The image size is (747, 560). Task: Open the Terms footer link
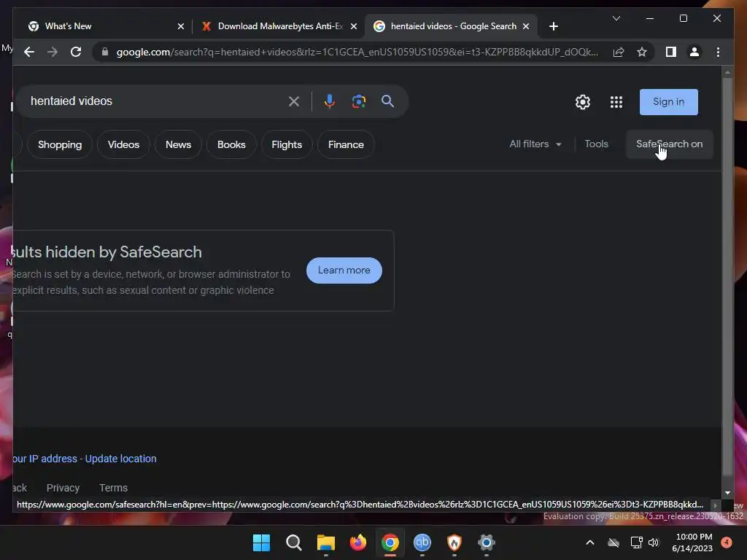click(x=113, y=488)
